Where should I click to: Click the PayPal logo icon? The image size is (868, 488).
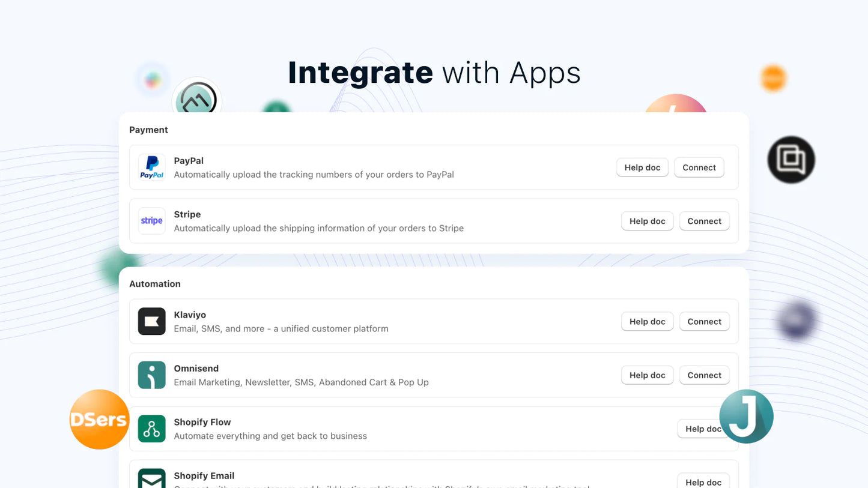(151, 167)
